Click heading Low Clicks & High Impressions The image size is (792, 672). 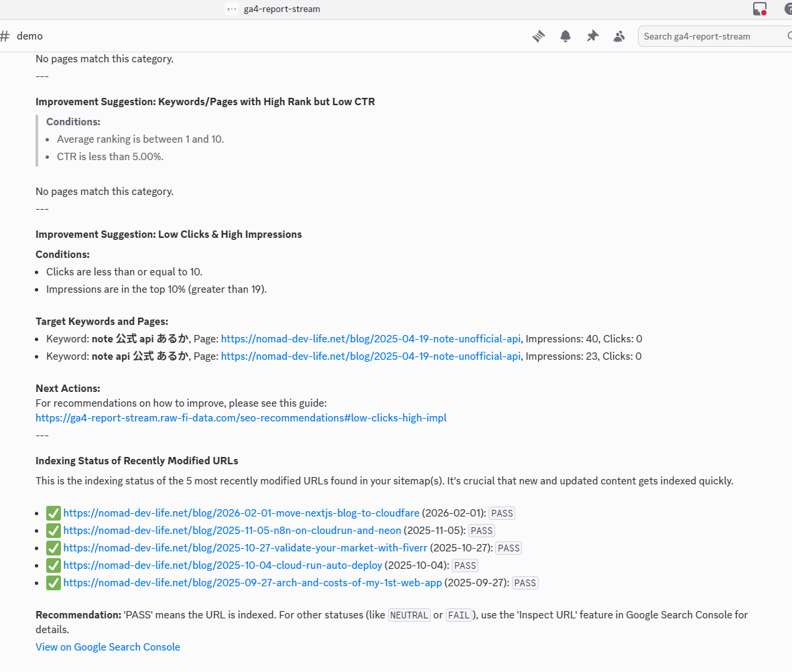[169, 234]
